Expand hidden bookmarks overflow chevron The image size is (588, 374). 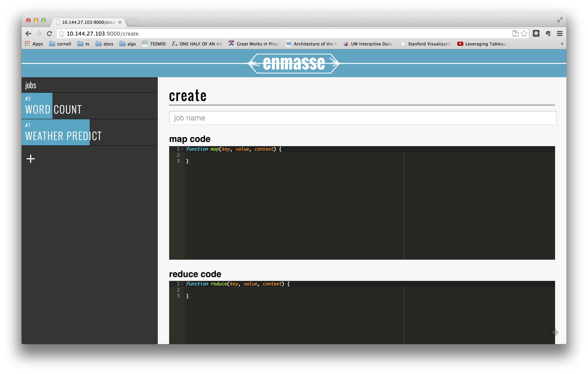point(562,44)
